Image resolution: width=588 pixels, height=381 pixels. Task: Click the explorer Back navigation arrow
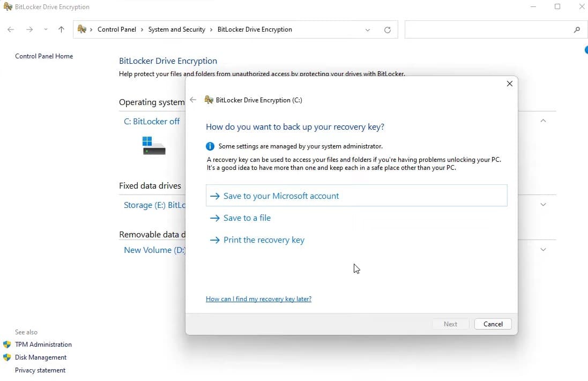(x=11, y=30)
